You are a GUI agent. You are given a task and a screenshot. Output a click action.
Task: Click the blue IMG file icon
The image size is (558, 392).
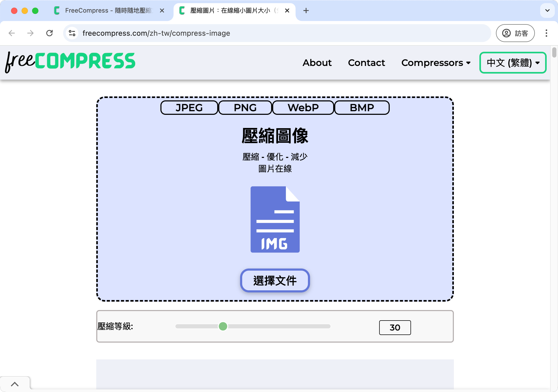tap(275, 219)
